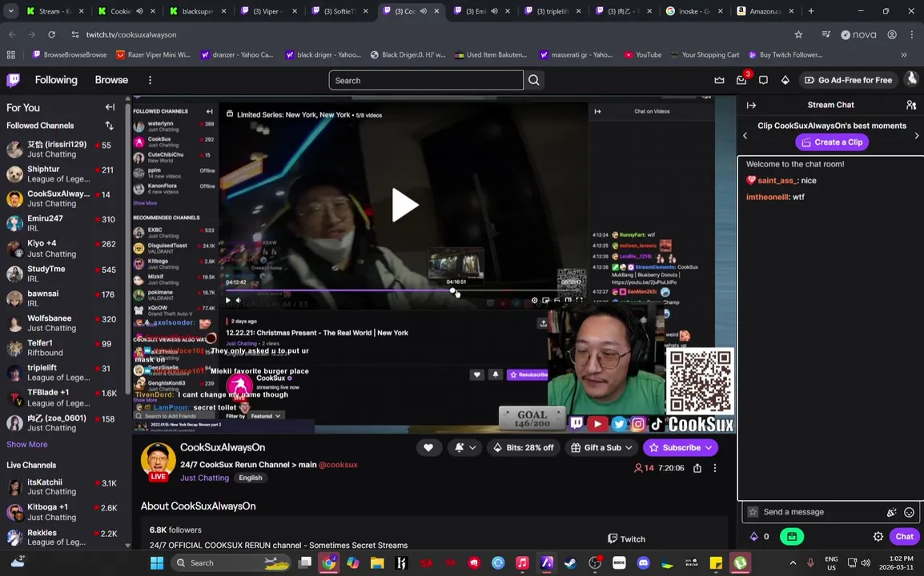Show hidden system tray icons chevron
The image size is (924, 576).
click(x=793, y=563)
